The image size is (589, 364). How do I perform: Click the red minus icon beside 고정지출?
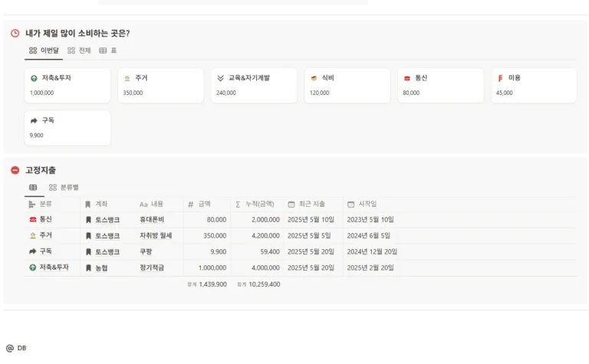tap(15, 170)
